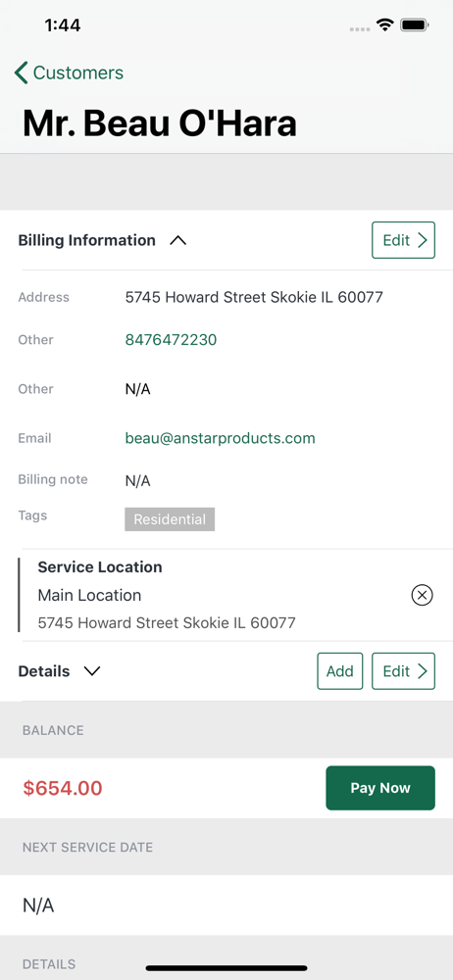
Task: Tap the billing address 5745 Howard Street
Action: (254, 298)
